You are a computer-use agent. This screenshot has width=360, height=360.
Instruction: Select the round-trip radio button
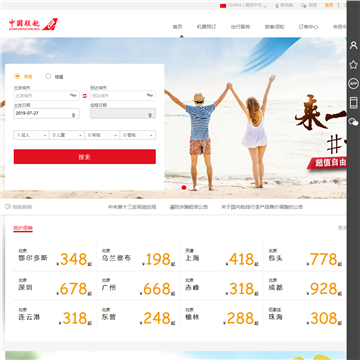click(x=48, y=76)
